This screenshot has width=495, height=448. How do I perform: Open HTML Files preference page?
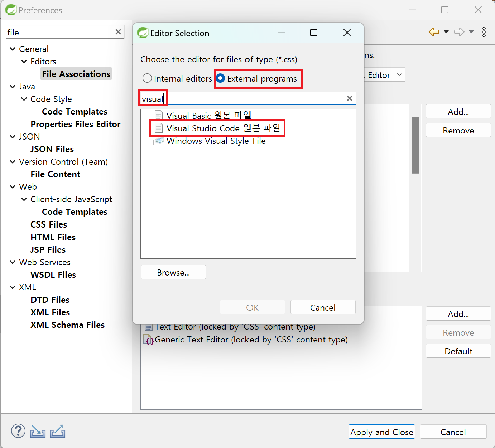pos(53,237)
